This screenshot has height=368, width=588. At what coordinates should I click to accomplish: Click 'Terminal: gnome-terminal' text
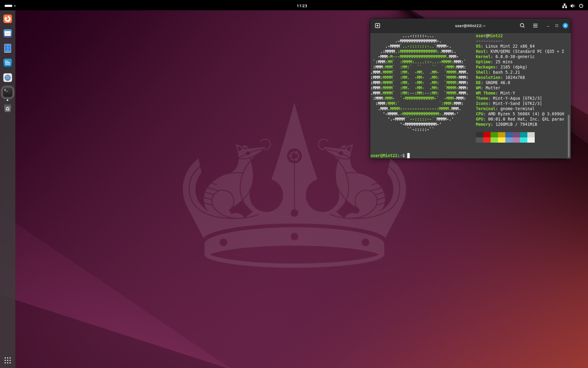click(505, 109)
